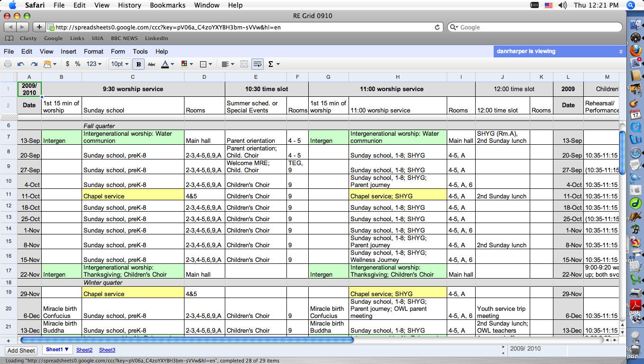
Task: Click the Add Sheet button
Action: point(21,350)
